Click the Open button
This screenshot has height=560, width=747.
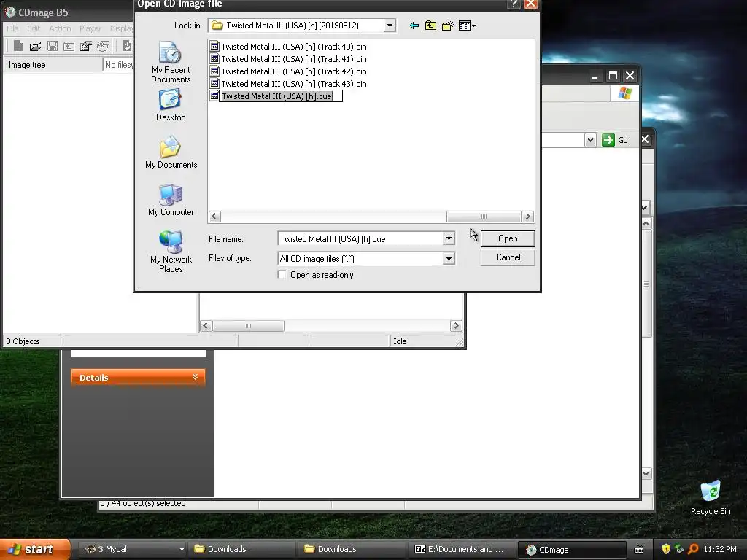click(508, 238)
